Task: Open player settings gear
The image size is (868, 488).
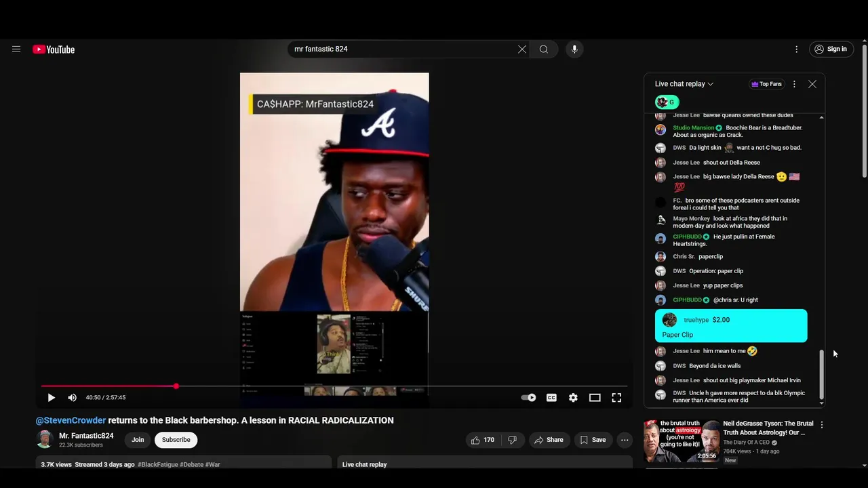Action: (573, 398)
